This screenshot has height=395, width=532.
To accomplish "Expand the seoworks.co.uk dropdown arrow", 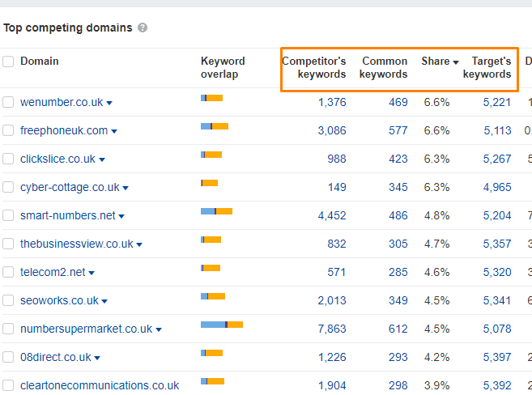I will (x=104, y=301).
